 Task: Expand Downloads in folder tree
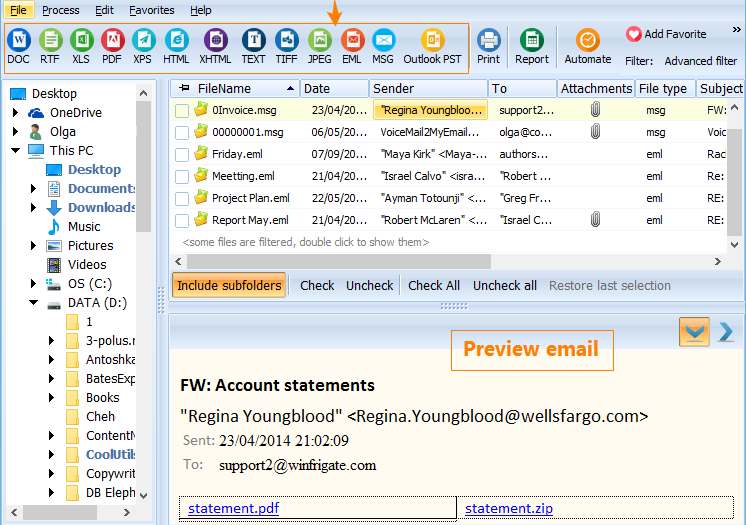pos(33,208)
